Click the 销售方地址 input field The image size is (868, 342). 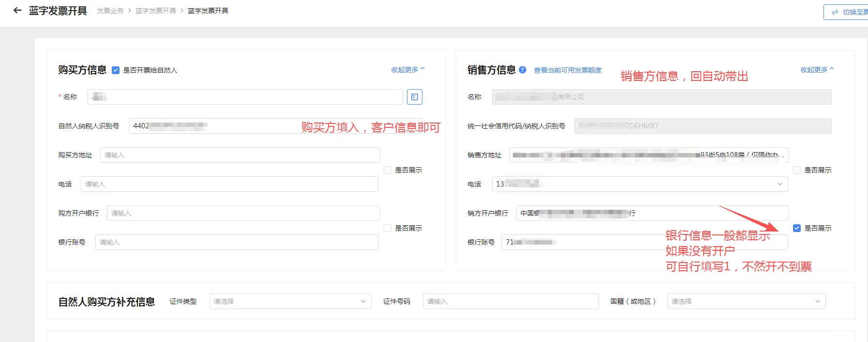tap(649, 155)
